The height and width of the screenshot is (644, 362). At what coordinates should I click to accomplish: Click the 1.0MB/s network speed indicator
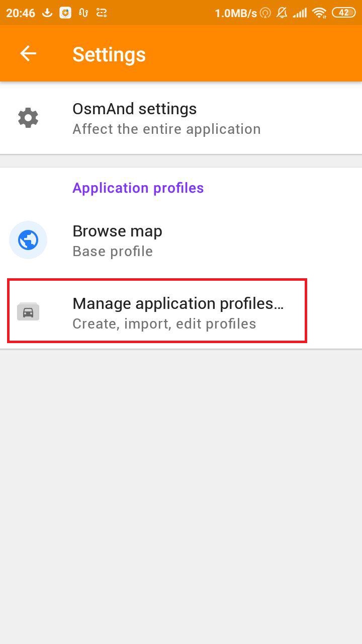235,13
